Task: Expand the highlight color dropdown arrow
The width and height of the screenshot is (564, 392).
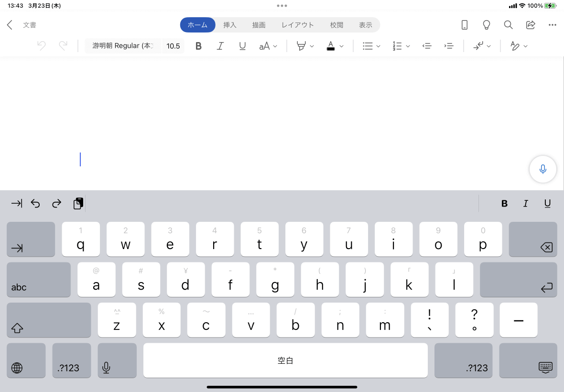Action: pyautogui.click(x=312, y=46)
